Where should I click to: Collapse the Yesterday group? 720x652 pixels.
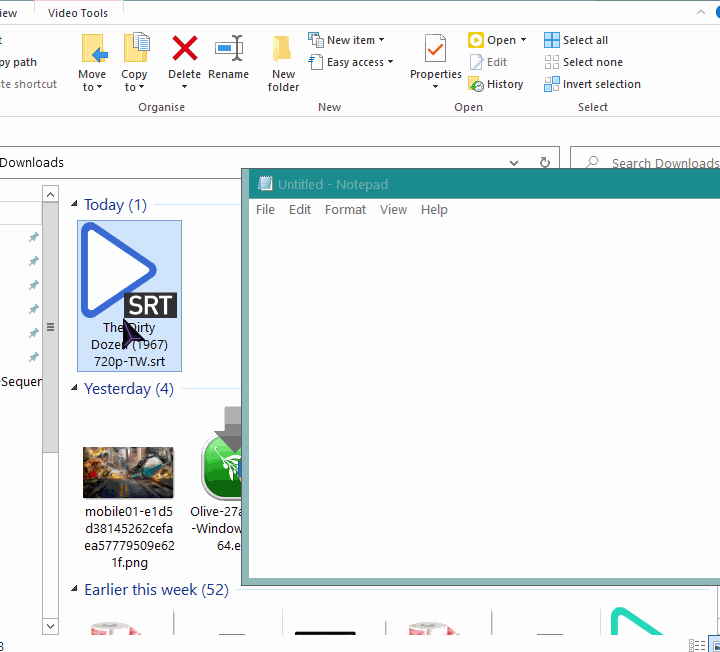pos(77,389)
